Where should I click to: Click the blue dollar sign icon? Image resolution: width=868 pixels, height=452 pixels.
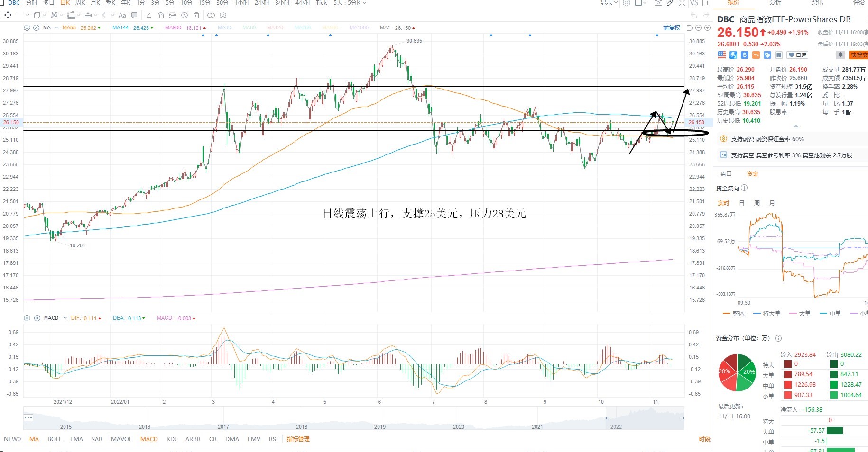point(745,55)
